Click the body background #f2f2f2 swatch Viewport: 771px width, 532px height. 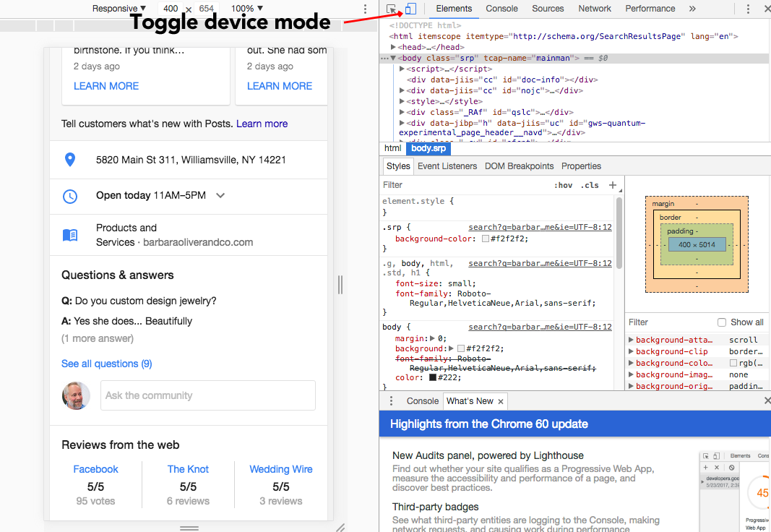pos(461,348)
